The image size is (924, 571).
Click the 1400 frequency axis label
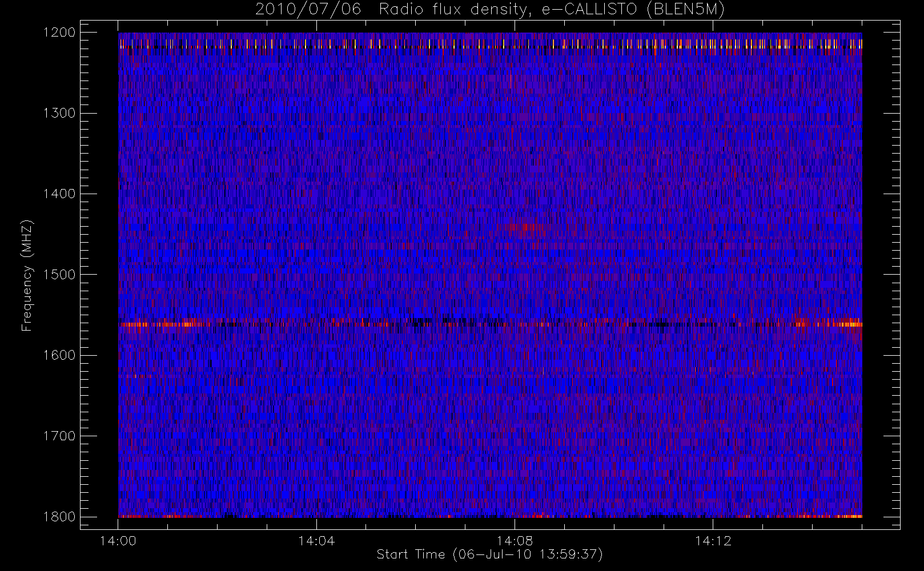tap(59, 194)
